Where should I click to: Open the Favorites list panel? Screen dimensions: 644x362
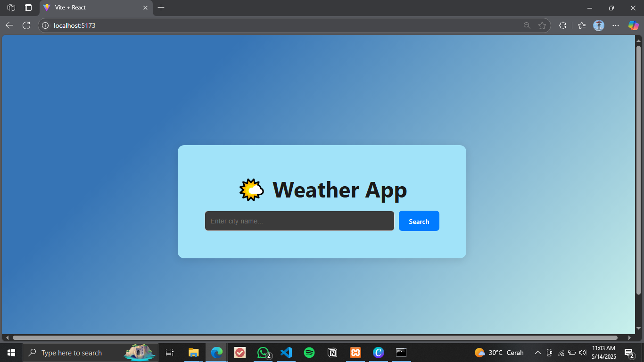coord(582,25)
